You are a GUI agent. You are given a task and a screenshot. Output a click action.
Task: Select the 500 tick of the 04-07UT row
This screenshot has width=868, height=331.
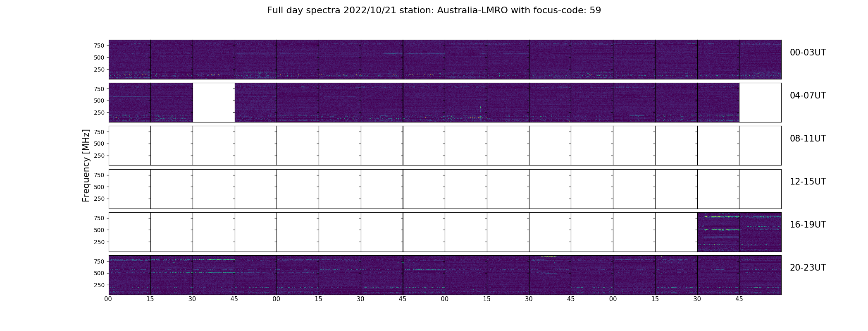coord(99,101)
